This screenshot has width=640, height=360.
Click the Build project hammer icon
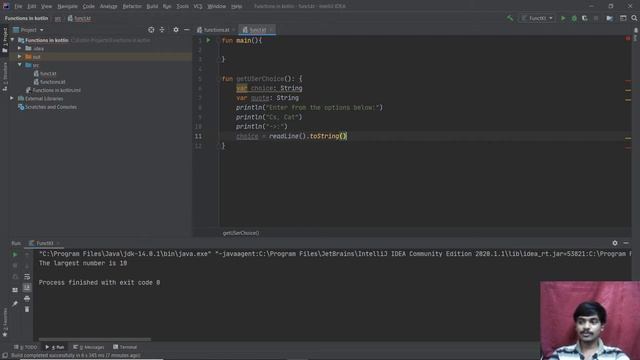coord(510,18)
